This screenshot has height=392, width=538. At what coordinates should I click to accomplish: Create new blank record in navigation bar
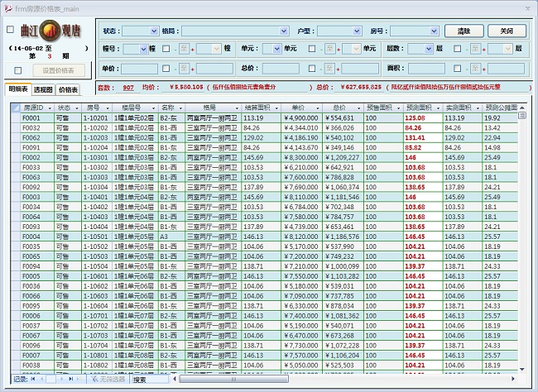(x=79, y=379)
